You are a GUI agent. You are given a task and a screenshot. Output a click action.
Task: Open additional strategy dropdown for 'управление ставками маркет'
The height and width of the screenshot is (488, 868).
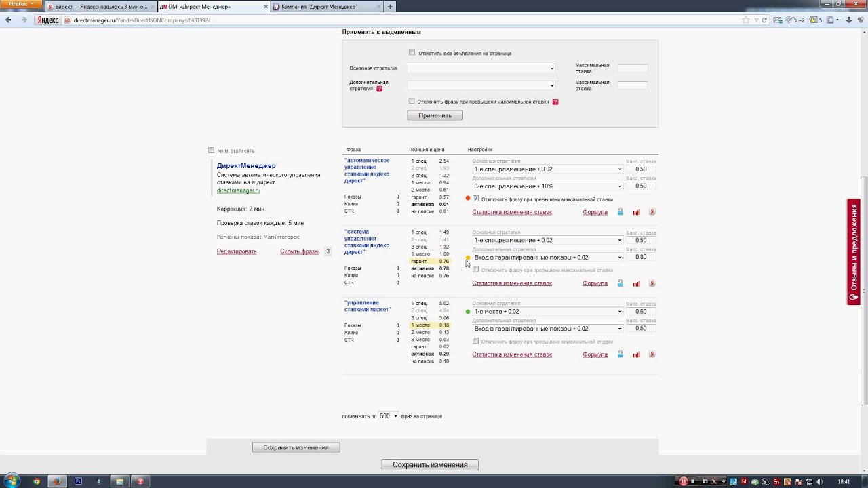pos(548,329)
